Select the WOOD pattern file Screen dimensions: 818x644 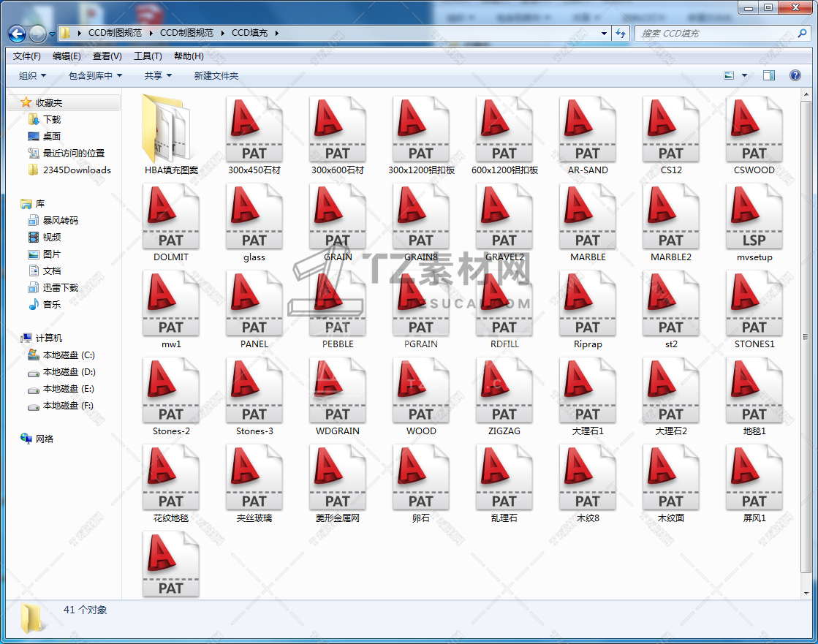click(421, 396)
